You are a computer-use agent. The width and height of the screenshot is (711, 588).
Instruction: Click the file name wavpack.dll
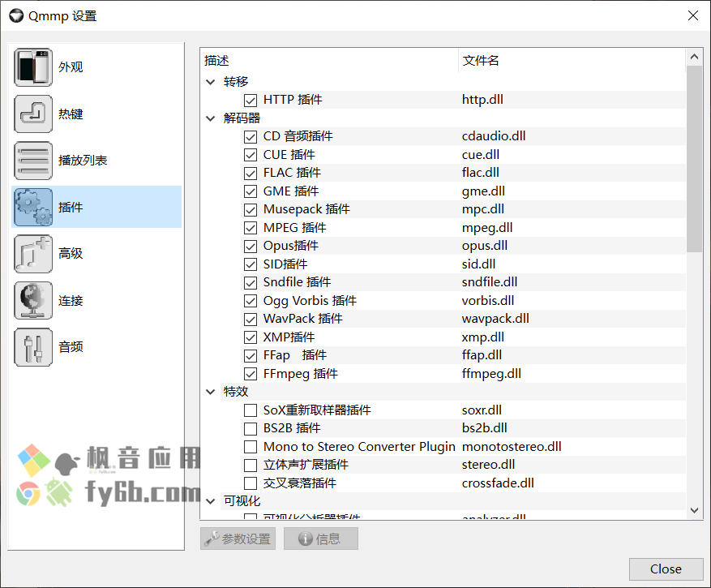coord(495,319)
